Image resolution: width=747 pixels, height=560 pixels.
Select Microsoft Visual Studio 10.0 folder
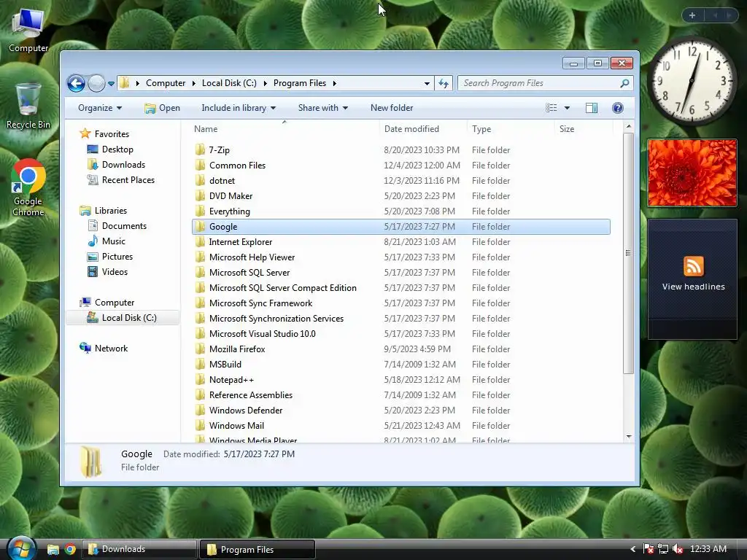(262, 334)
